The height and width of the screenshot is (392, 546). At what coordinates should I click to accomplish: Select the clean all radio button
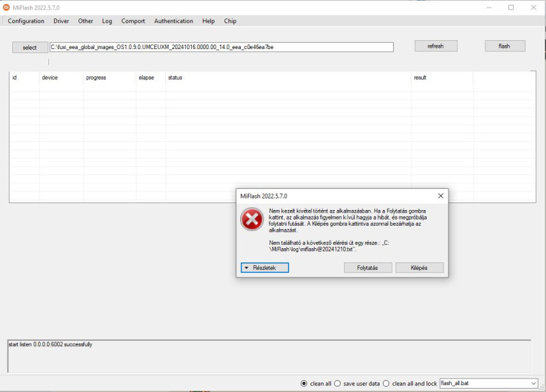304,383
